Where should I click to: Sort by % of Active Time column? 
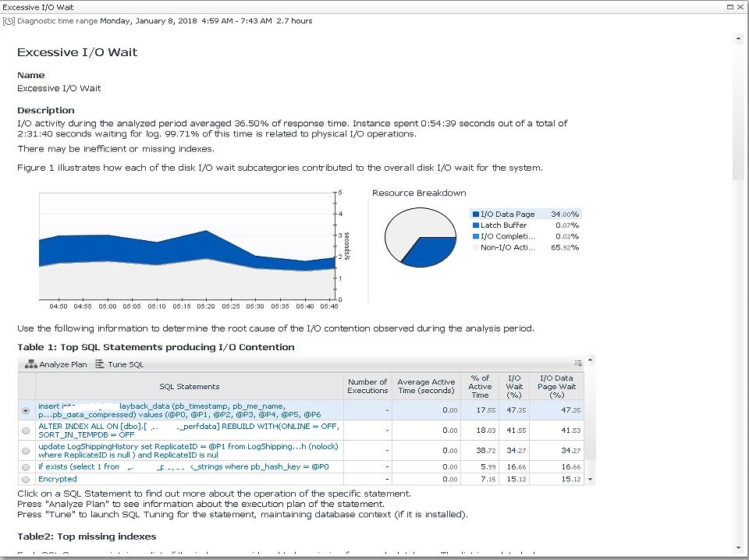[480, 386]
